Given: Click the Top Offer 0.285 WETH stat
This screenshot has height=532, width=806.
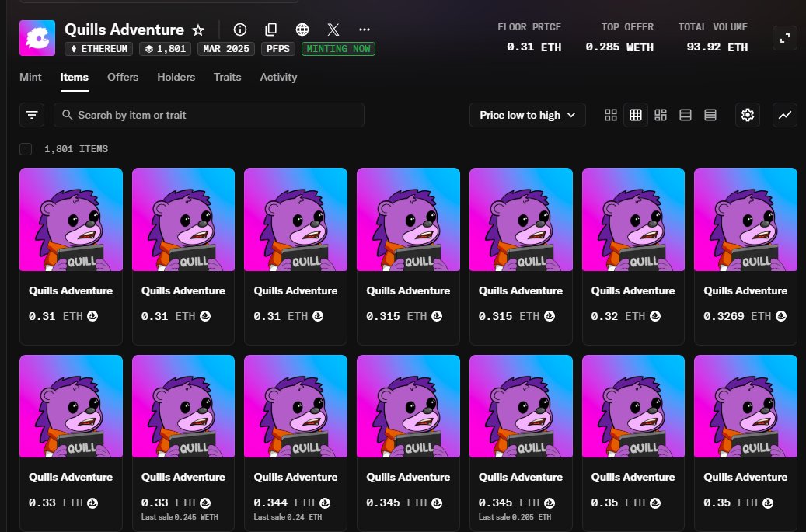Looking at the screenshot, I should click(x=620, y=37).
